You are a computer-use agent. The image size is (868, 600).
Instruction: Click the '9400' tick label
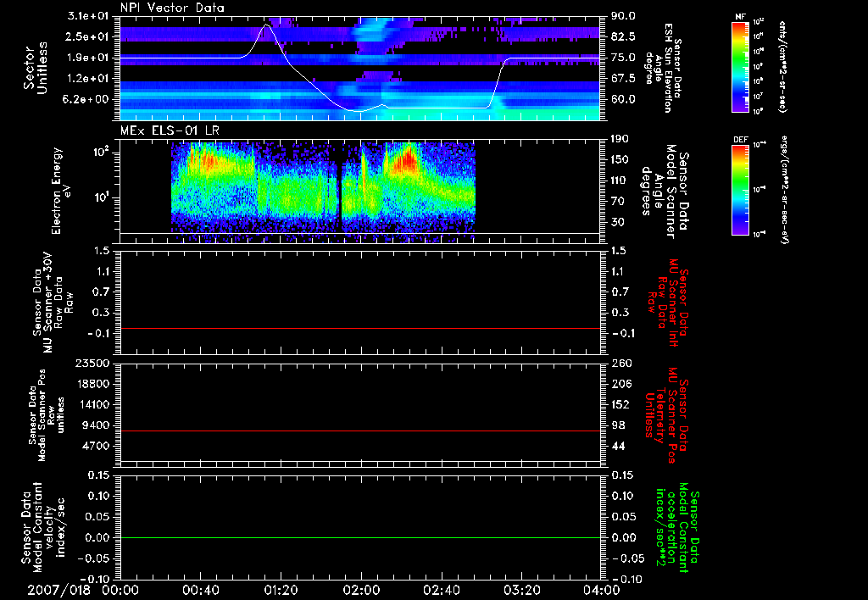point(97,425)
